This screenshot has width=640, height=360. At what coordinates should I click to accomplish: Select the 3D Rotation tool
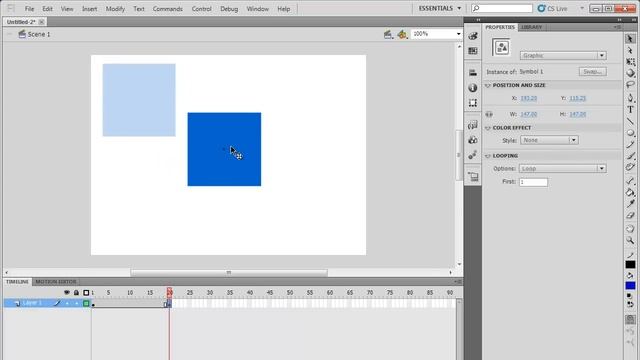pos(630,73)
